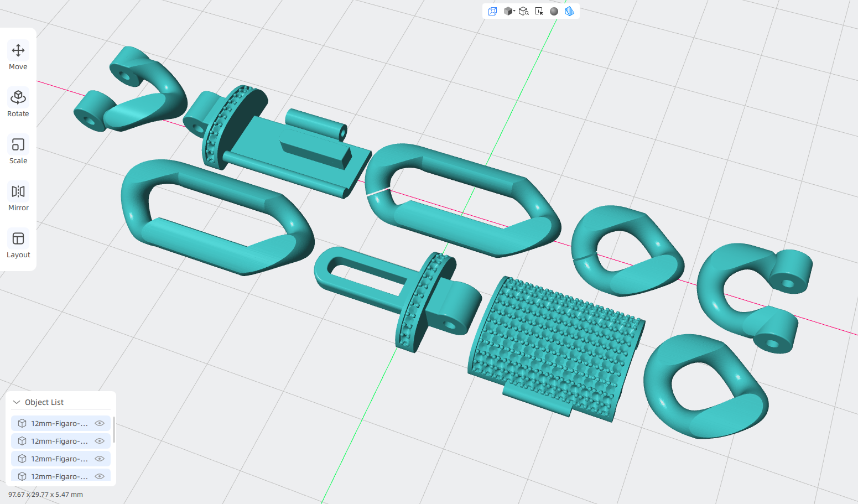Image resolution: width=858 pixels, height=504 pixels.
Task: Hide the first 12mm-Figaro object
Action: 100,423
